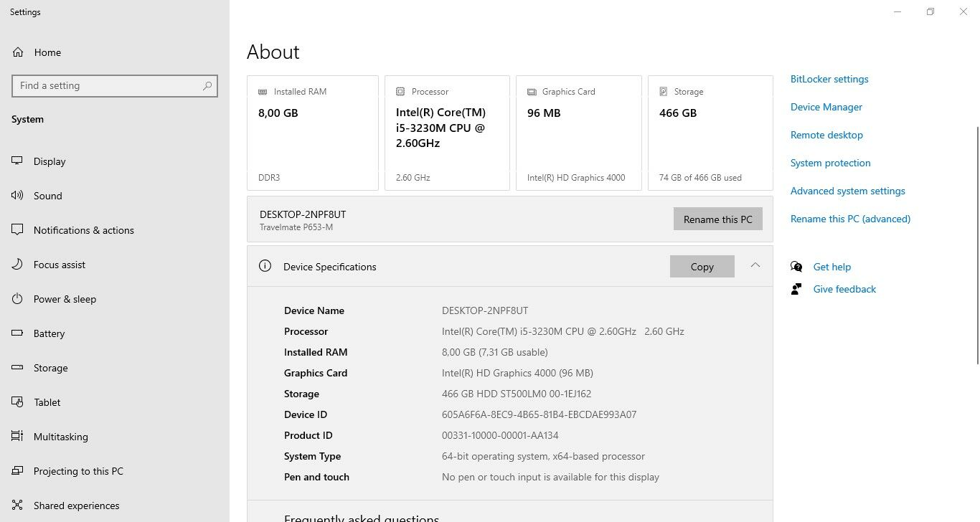Open Device Manager
980x522 pixels.
coord(826,107)
